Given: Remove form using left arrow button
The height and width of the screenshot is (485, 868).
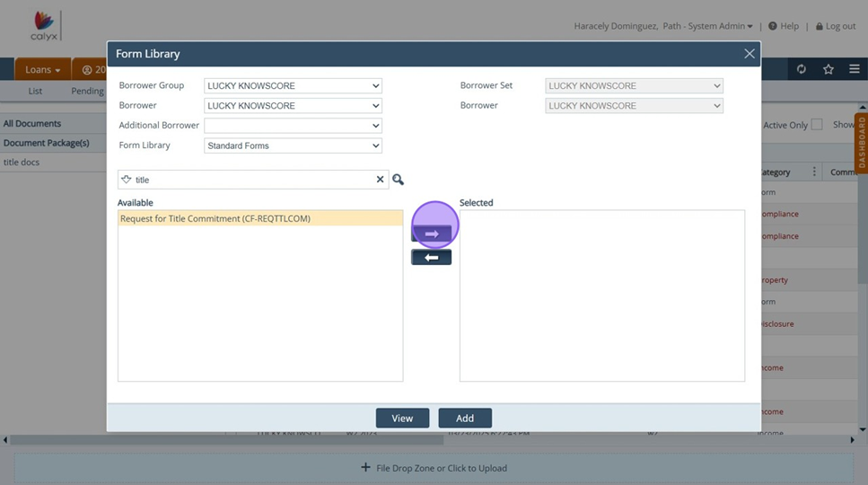Looking at the screenshot, I should 431,258.
